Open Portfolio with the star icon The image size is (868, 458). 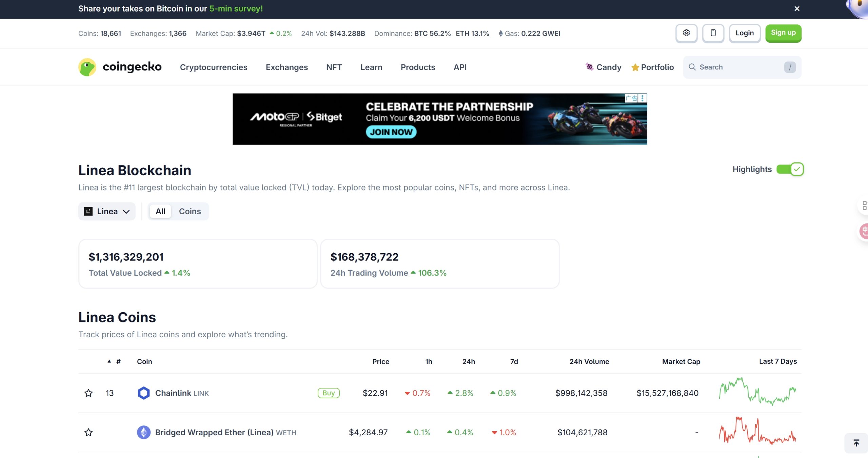click(x=652, y=67)
